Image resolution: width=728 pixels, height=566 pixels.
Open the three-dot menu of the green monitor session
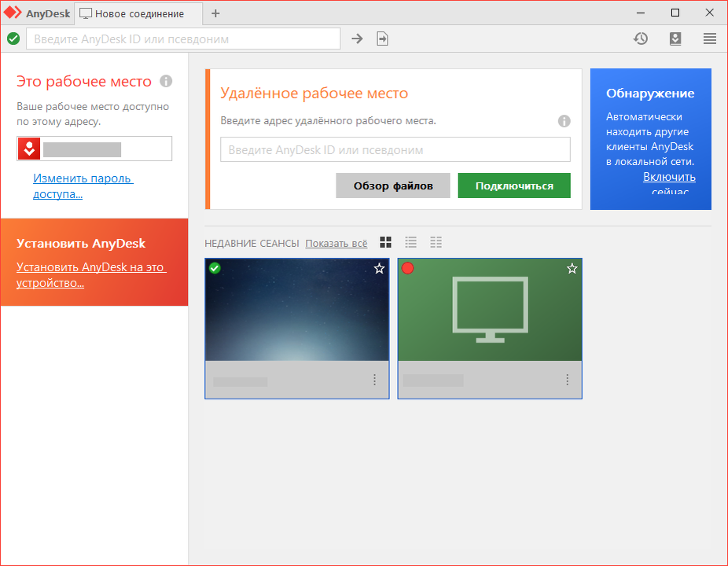(x=567, y=380)
